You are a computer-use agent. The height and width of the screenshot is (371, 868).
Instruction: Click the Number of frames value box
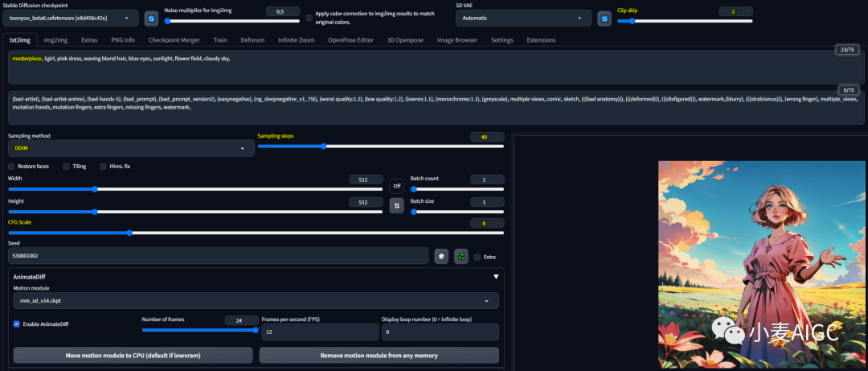tap(242, 320)
